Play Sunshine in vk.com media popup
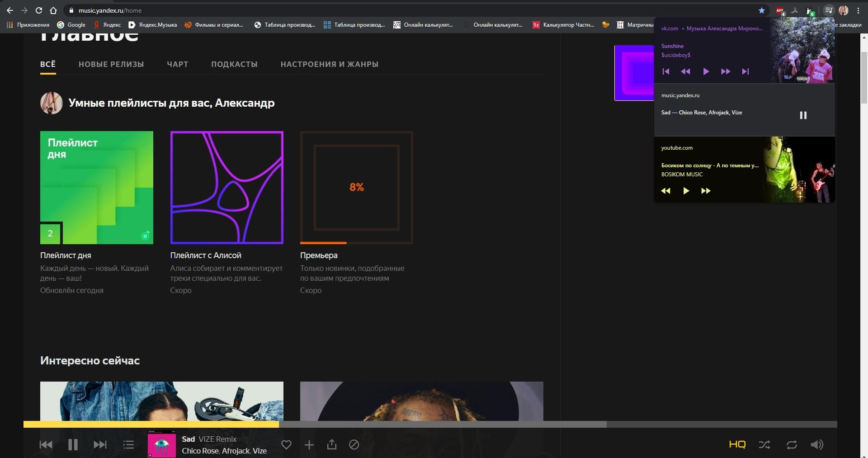The height and width of the screenshot is (458, 868). pyautogui.click(x=706, y=71)
